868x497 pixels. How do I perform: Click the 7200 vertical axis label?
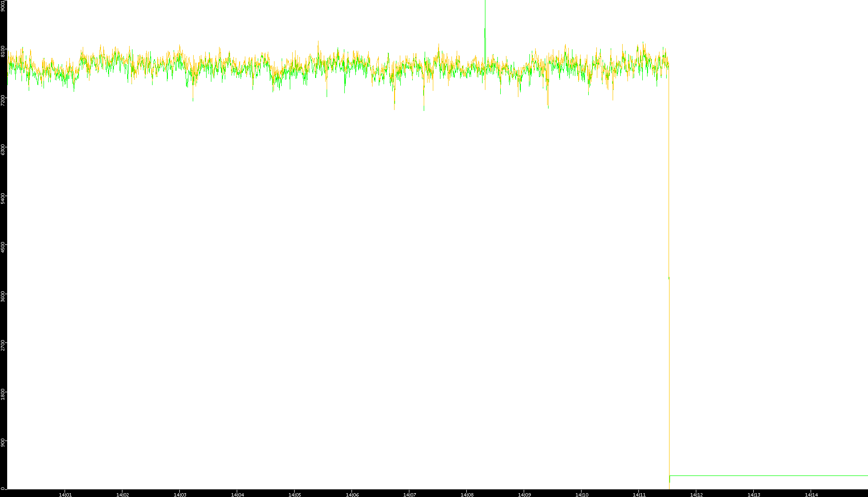click(3, 100)
